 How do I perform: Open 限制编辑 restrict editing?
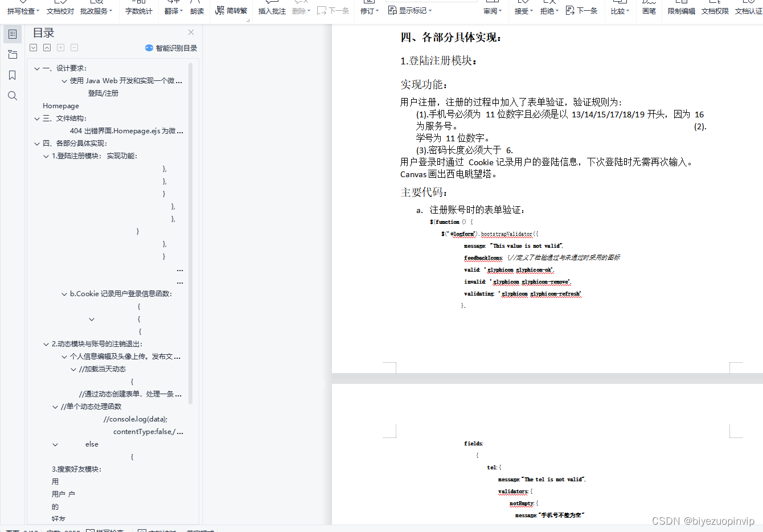pos(681,10)
